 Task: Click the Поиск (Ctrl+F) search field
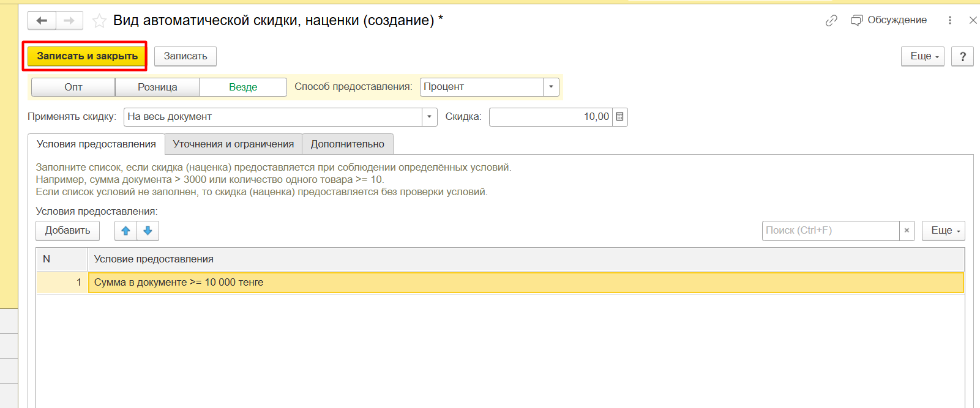(830, 231)
